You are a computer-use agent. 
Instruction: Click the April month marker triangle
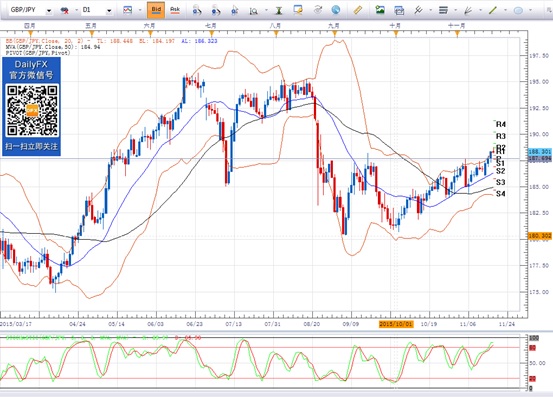[x=31, y=34]
